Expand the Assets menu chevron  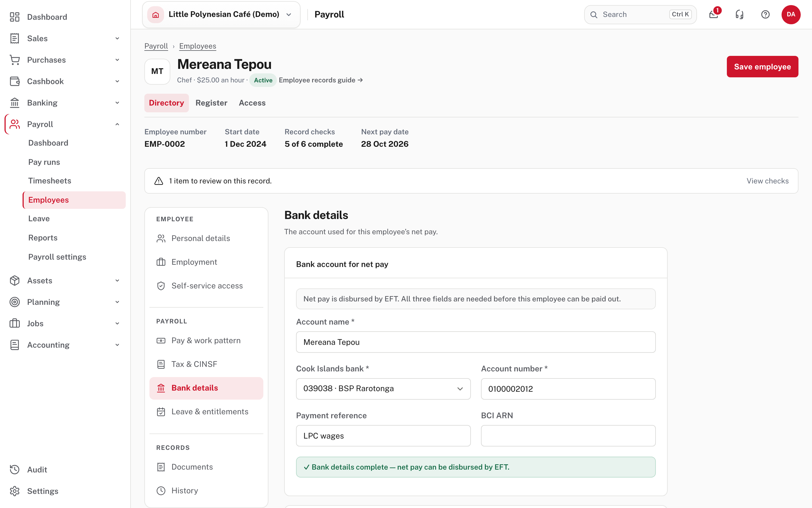(x=117, y=281)
